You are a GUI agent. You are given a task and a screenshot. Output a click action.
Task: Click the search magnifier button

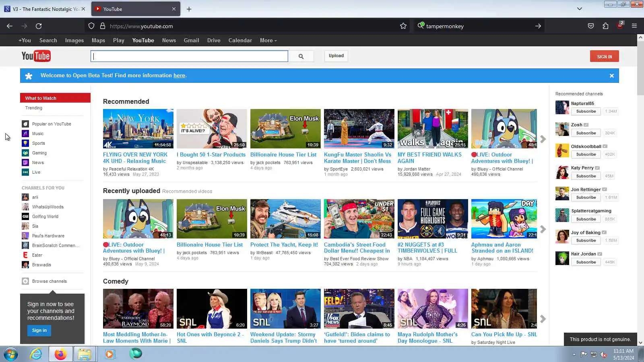pyautogui.click(x=301, y=56)
